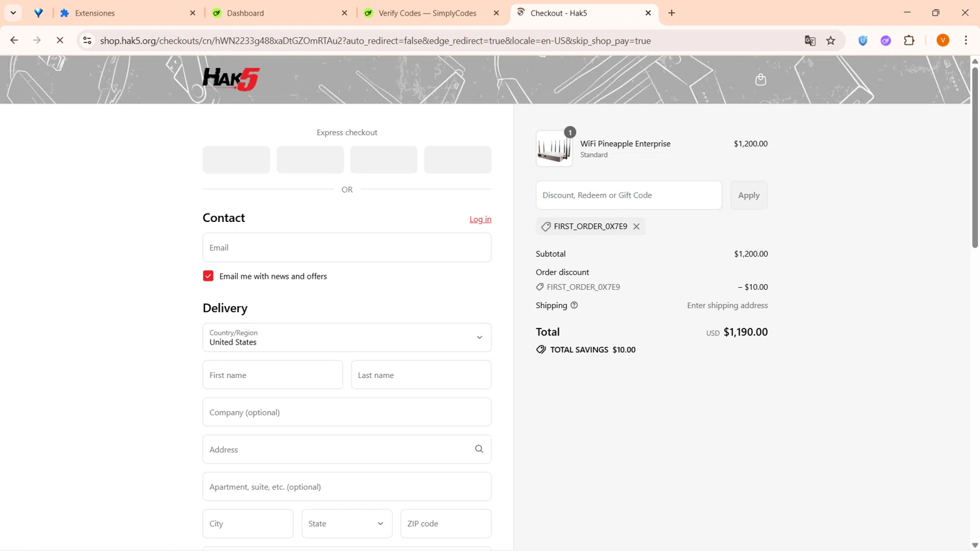Open the Bitwarden shield extension icon

coord(863,40)
